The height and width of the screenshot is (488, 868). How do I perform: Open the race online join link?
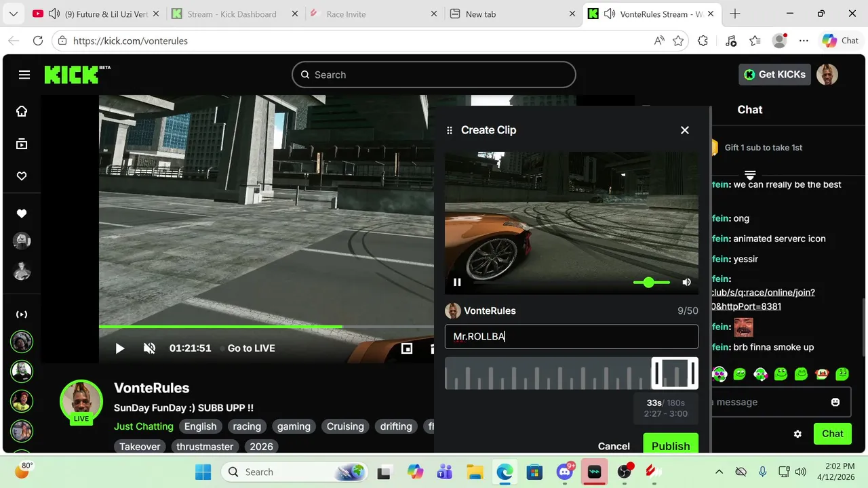[763, 300]
